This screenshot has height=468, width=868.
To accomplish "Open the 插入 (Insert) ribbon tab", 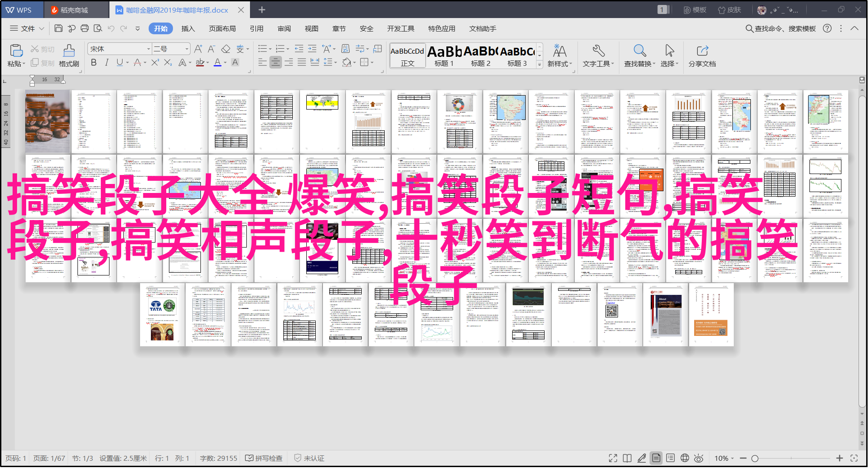I will click(x=188, y=28).
